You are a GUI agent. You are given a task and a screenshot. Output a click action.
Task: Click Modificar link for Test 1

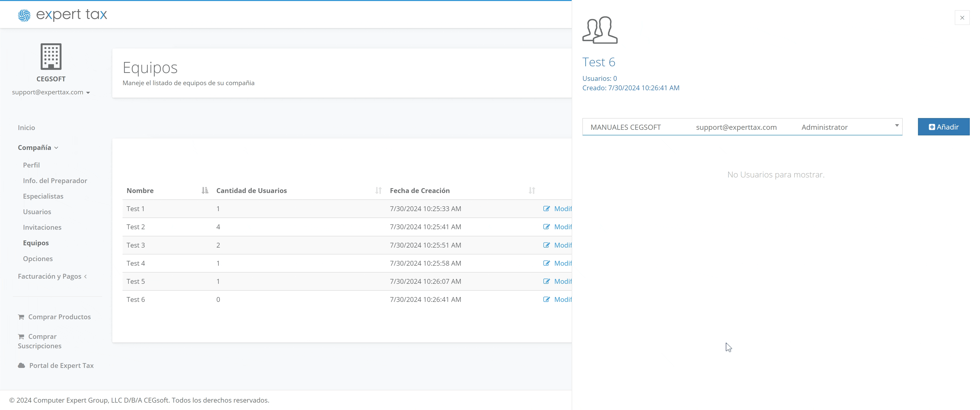tap(563, 209)
